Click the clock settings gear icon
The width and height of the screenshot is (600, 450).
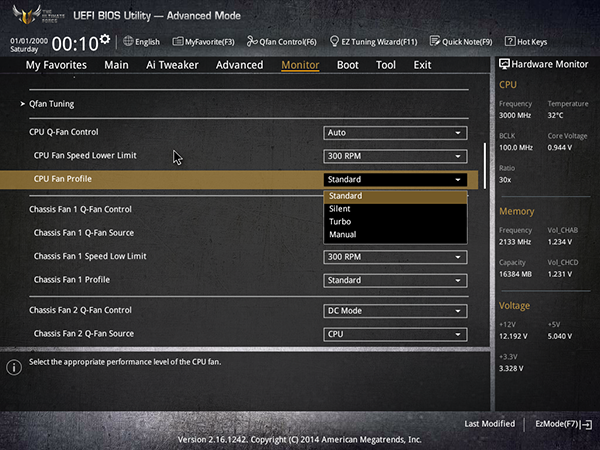[105, 39]
